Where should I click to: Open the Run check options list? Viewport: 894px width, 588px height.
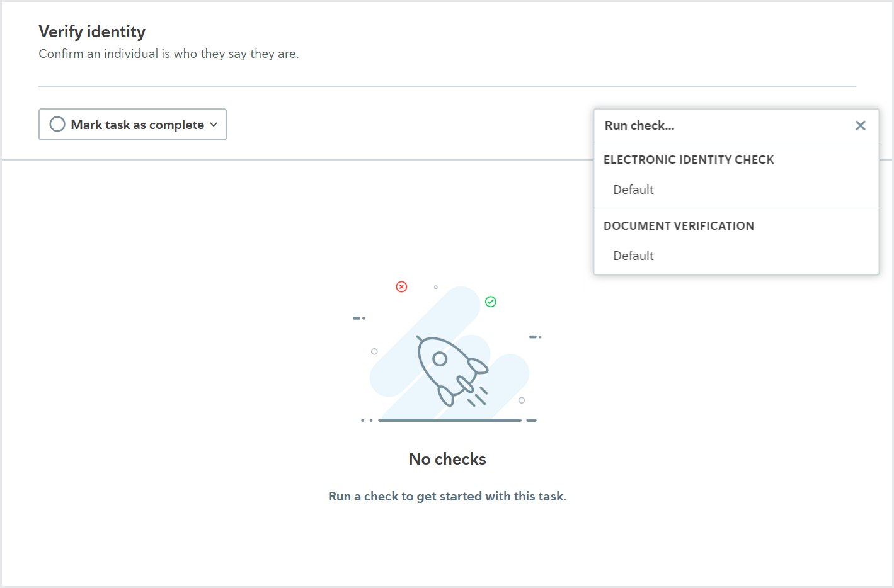click(x=640, y=125)
